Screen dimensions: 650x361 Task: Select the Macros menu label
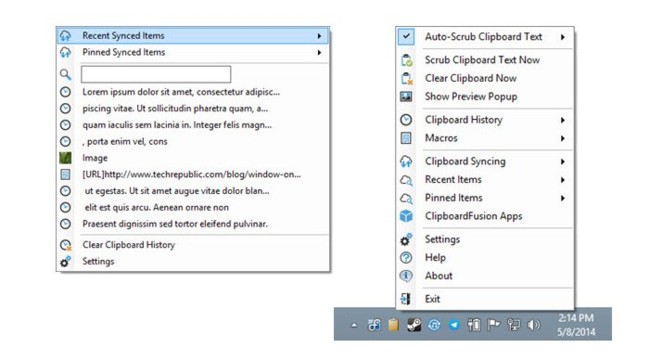pos(441,138)
